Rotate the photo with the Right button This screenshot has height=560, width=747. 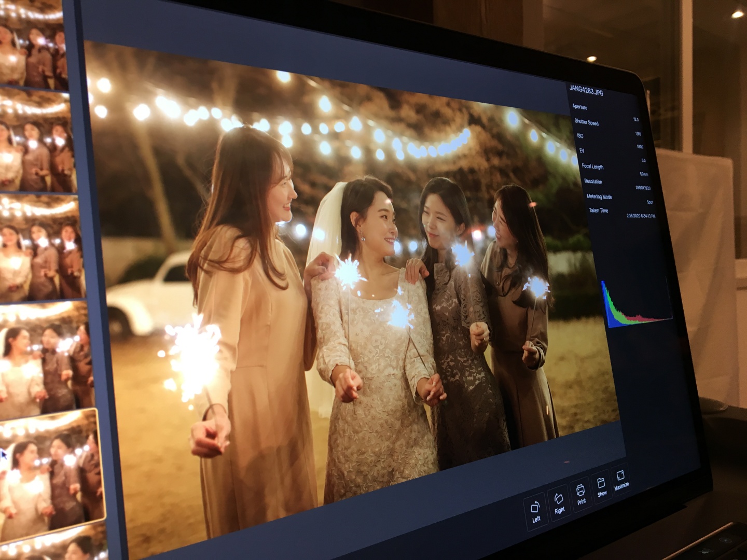(x=559, y=502)
